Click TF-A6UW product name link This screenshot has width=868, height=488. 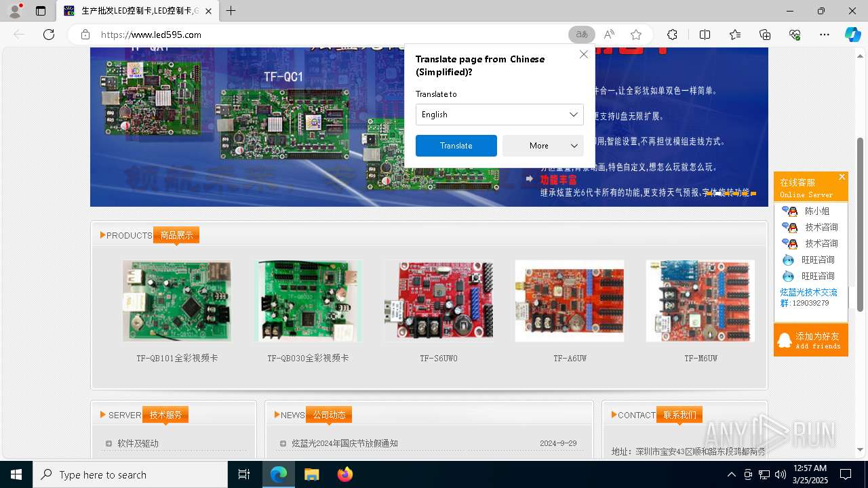click(x=570, y=358)
